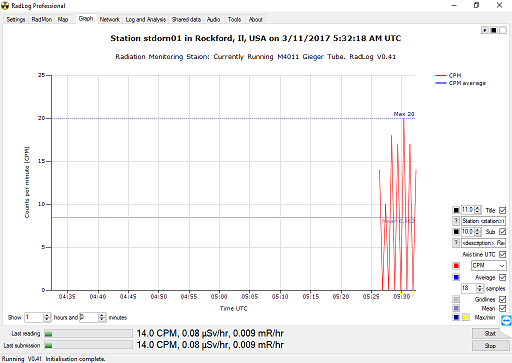
Task: Click the "Time UTC" axis label
Action: (233, 308)
